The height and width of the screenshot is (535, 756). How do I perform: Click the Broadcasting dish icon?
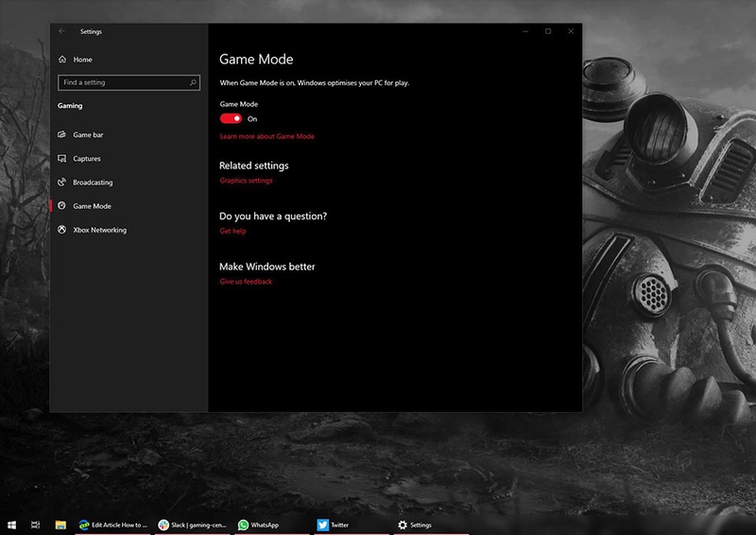tap(61, 181)
